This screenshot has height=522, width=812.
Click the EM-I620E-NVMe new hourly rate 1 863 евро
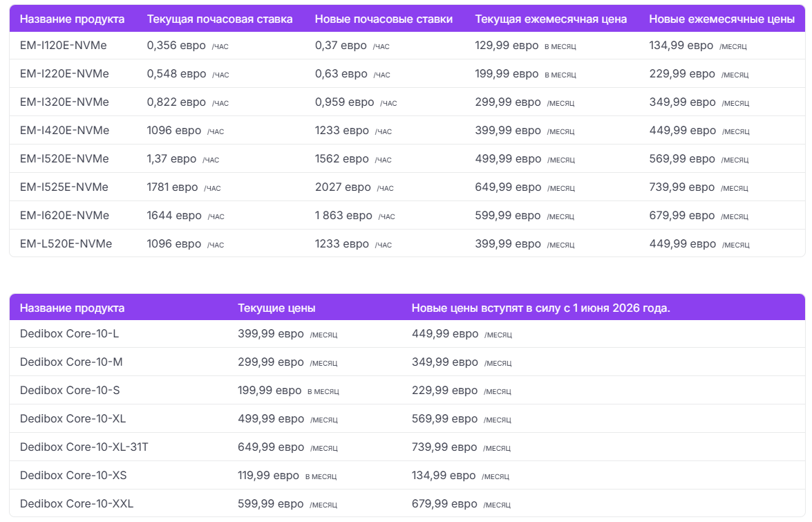tap(343, 216)
